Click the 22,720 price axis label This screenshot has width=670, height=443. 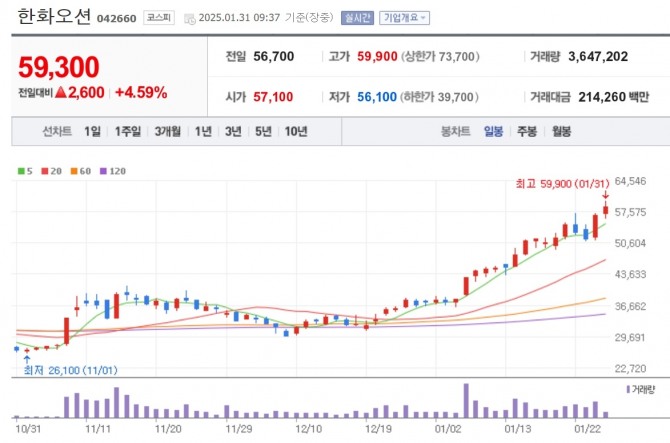coord(630,368)
